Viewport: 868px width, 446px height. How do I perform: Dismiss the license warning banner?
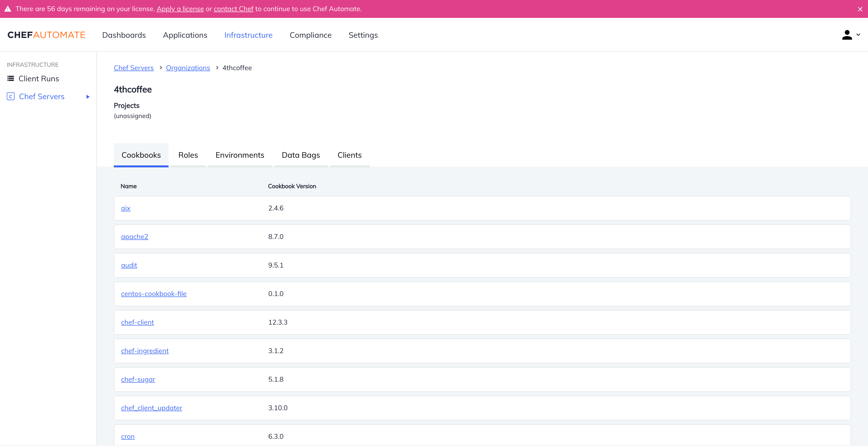pos(860,9)
